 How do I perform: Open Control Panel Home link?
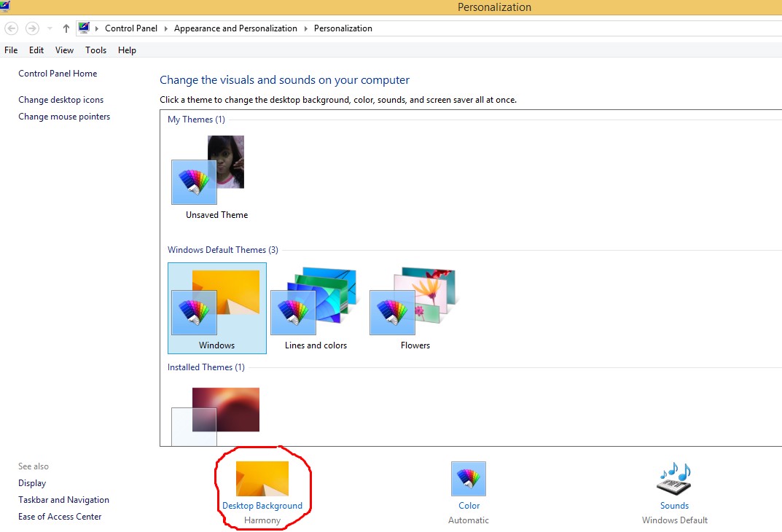pos(58,74)
